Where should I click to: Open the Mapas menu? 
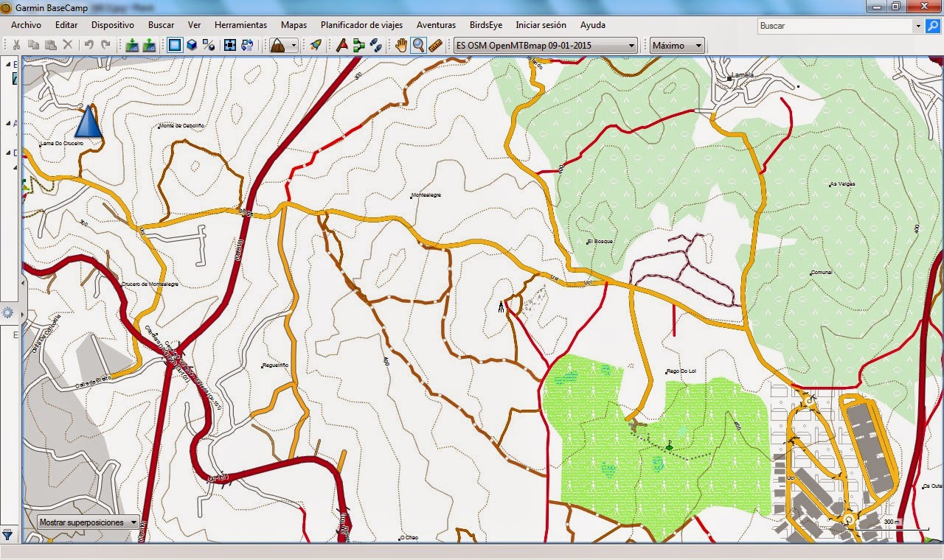(294, 25)
